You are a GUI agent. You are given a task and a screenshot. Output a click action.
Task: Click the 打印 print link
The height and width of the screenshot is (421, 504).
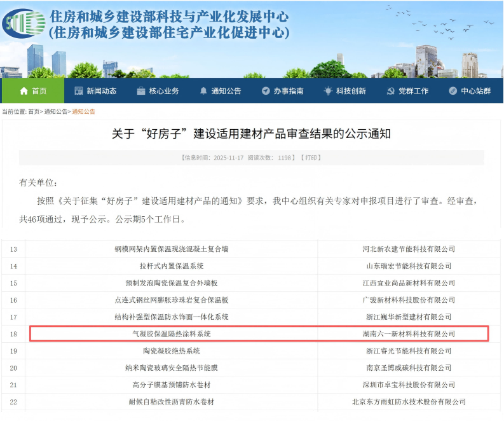pyautogui.click(x=311, y=158)
